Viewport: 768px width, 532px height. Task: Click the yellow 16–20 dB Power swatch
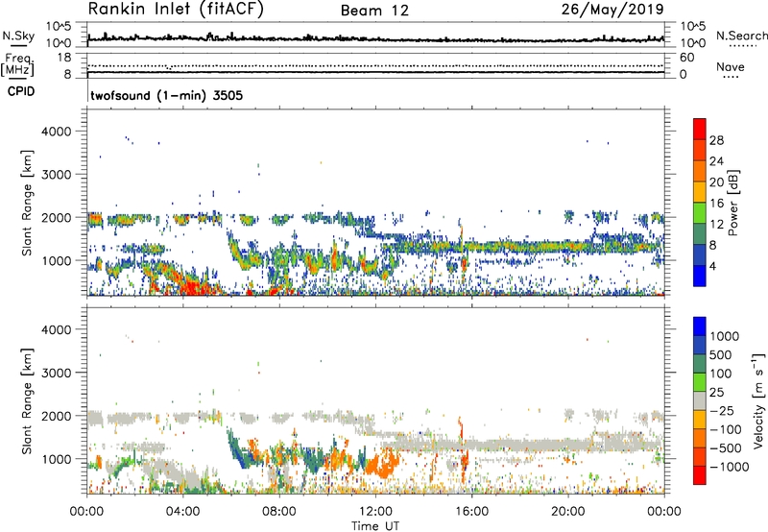tap(700, 191)
